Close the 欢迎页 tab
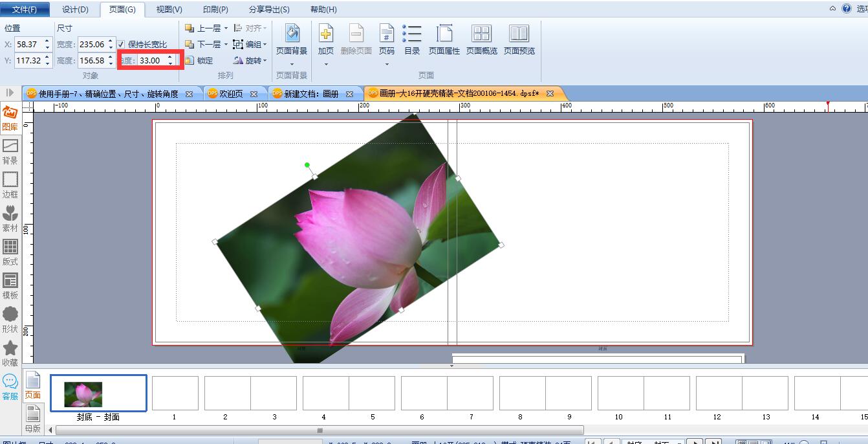Screen dimensions: 868x444 (x=254, y=94)
